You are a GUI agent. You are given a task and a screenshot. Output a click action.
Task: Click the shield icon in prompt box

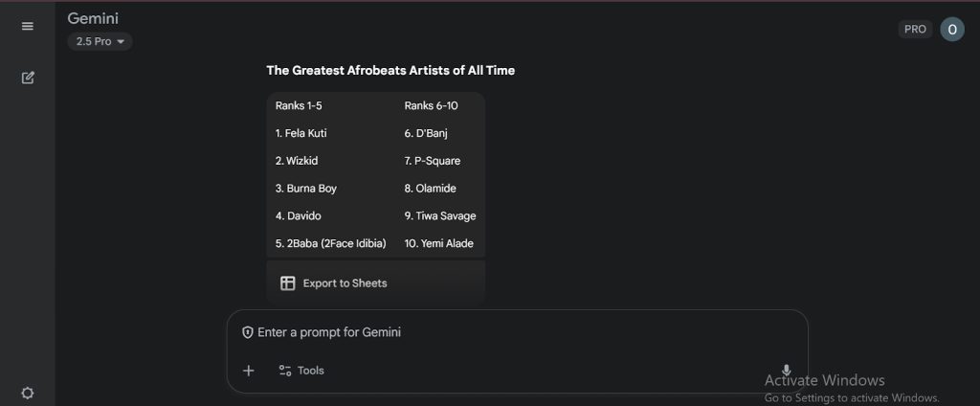(x=248, y=333)
